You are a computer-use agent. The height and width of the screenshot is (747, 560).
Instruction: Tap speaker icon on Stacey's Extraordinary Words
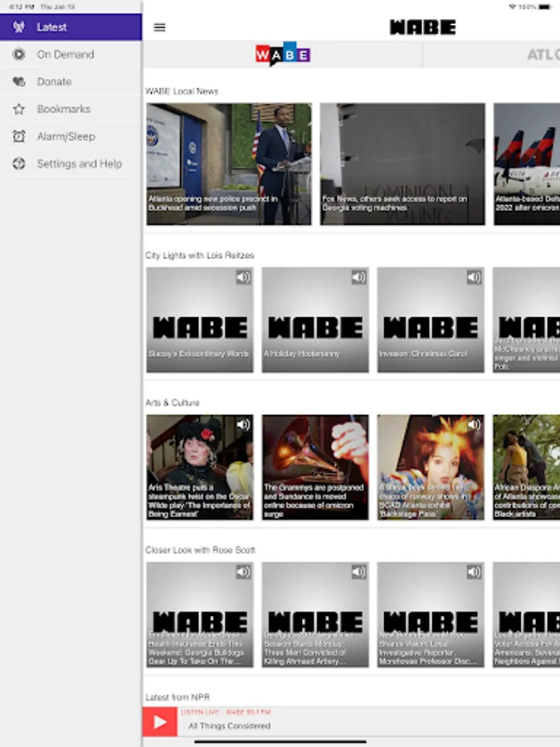coord(243,278)
